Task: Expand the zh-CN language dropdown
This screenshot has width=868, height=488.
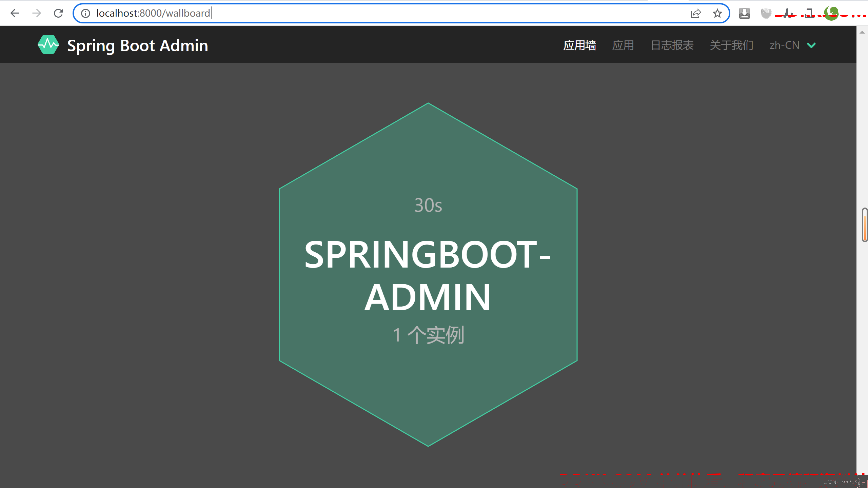Action: point(793,45)
